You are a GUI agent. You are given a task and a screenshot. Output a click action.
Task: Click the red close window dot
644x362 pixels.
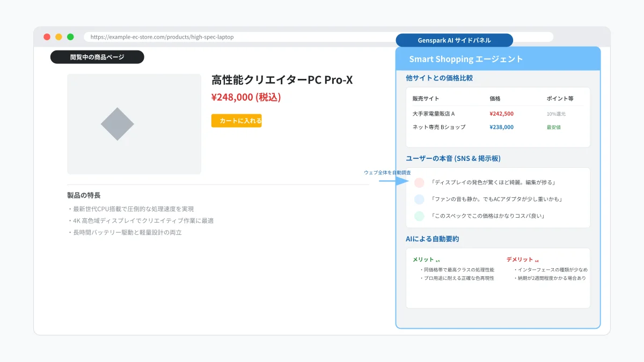(47, 37)
